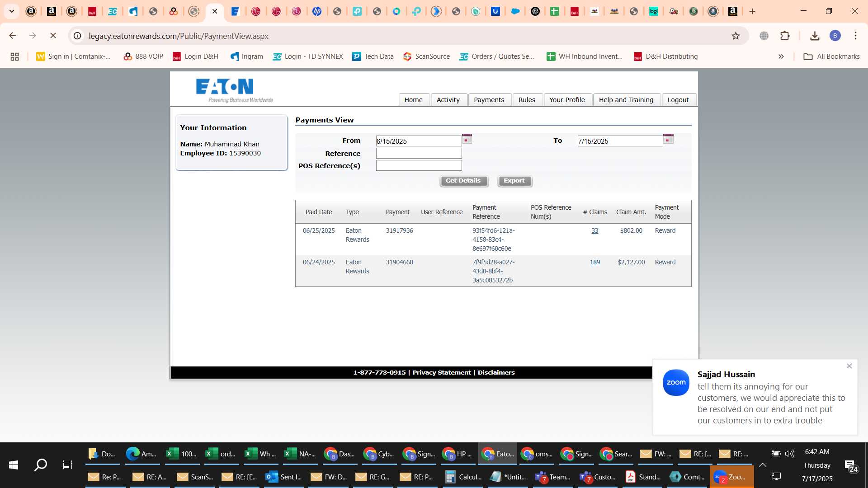Open Windows Start menu
The height and width of the screenshot is (488, 868).
(x=14, y=465)
